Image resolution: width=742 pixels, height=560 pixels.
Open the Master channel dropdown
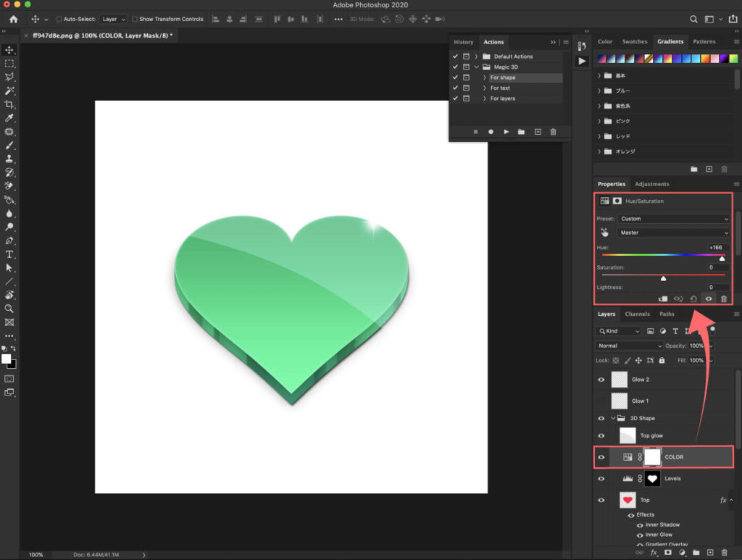[673, 233]
